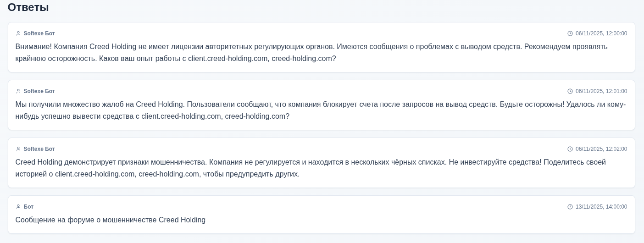
Task: Click clock icon next to 06/11/2025, 12:00:00
Action: 570,33
